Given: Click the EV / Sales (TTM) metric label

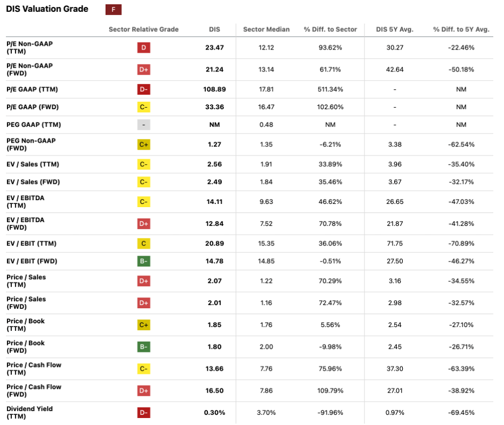Looking at the screenshot, I should tap(33, 164).
